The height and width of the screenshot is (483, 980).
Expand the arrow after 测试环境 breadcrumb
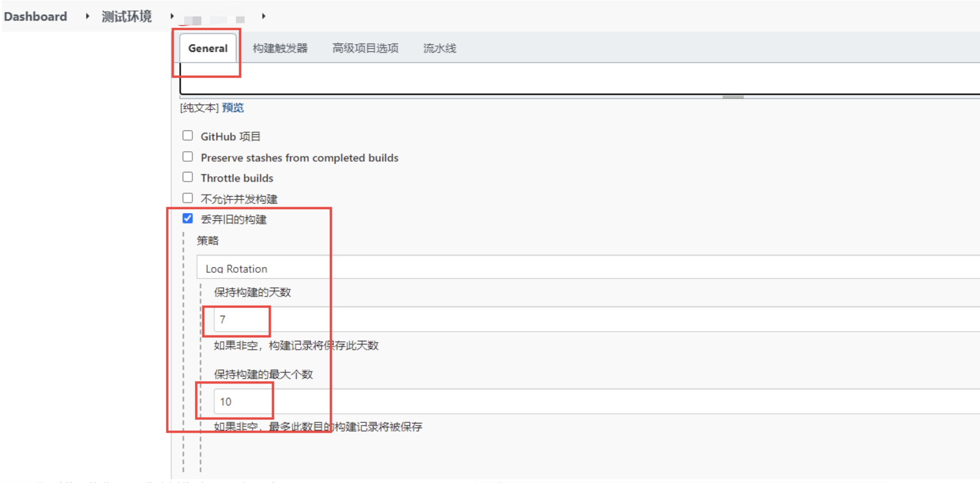(x=172, y=16)
